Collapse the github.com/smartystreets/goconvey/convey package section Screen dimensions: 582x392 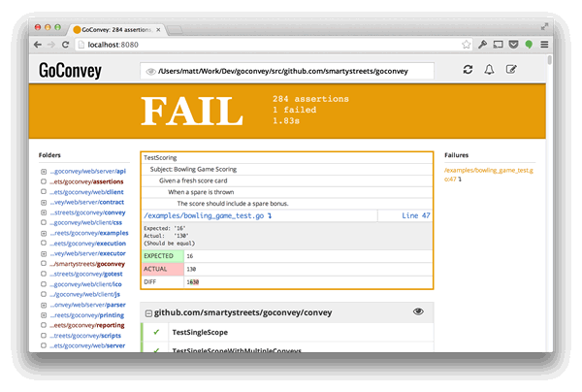point(147,312)
